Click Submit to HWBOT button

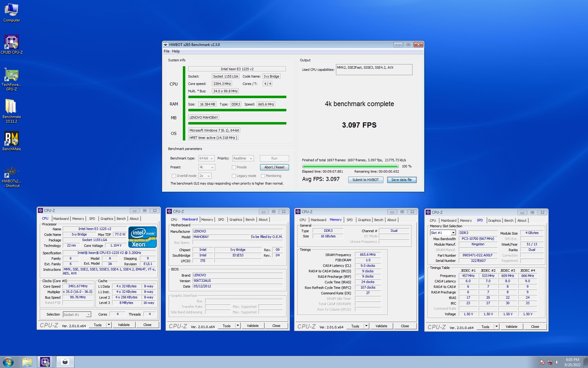point(366,180)
